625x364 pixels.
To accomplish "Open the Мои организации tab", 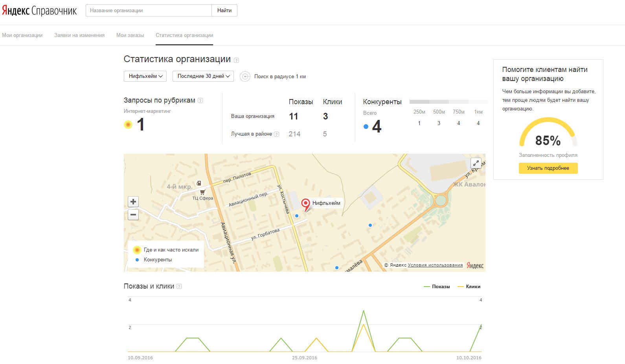I will tap(22, 35).
